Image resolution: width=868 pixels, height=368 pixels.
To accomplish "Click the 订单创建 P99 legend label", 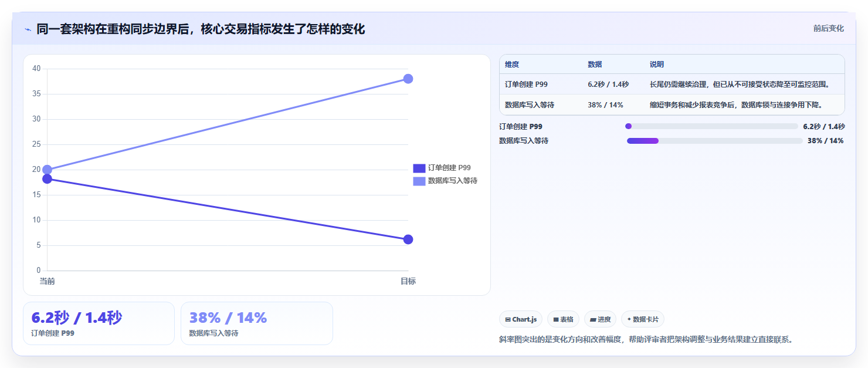I will (x=449, y=168).
